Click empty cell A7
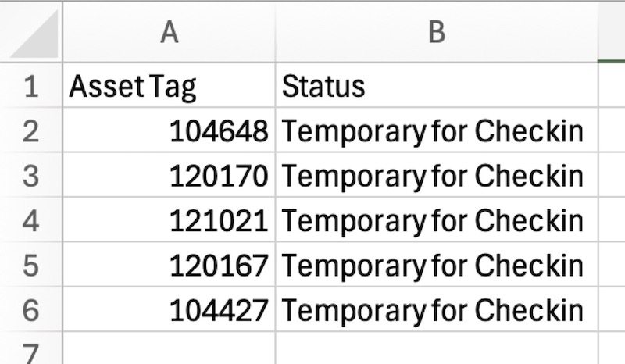This screenshot has height=364, width=625. 169,350
